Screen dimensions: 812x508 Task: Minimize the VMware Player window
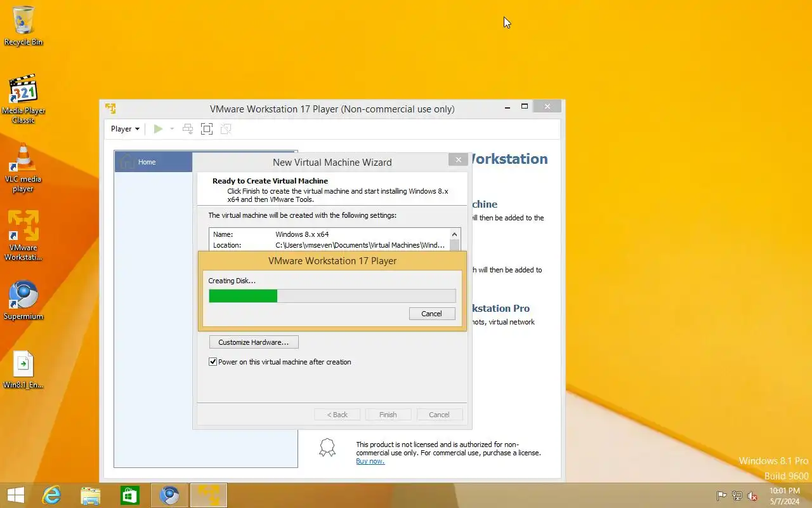(x=508, y=107)
